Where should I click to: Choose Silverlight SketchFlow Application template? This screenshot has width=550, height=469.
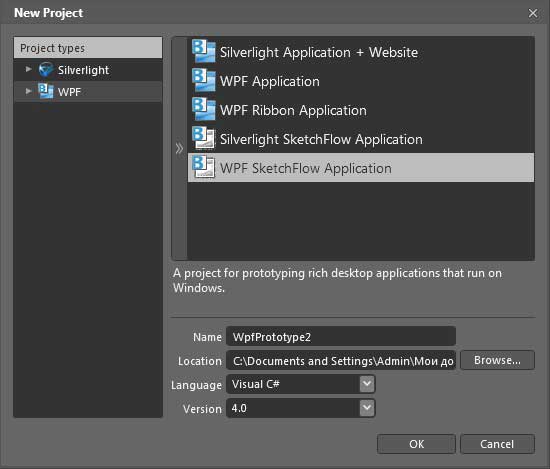[x=361, y=139]
